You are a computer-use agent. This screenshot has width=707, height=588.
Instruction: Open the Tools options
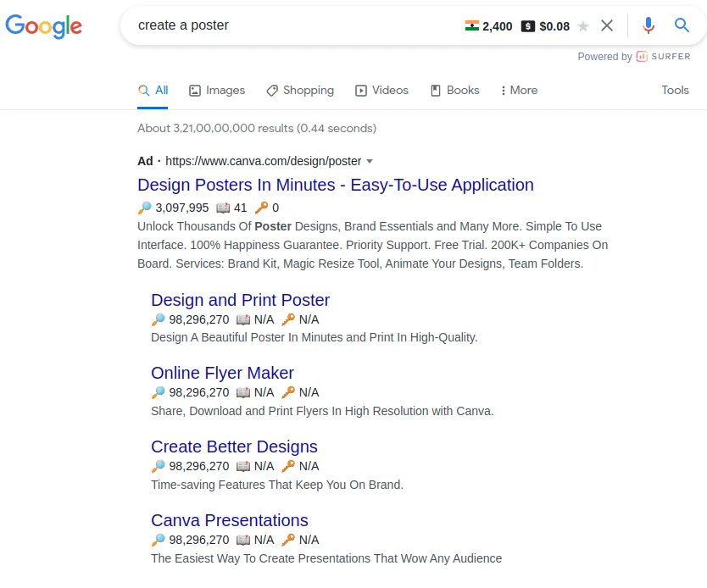coord(675,90)
